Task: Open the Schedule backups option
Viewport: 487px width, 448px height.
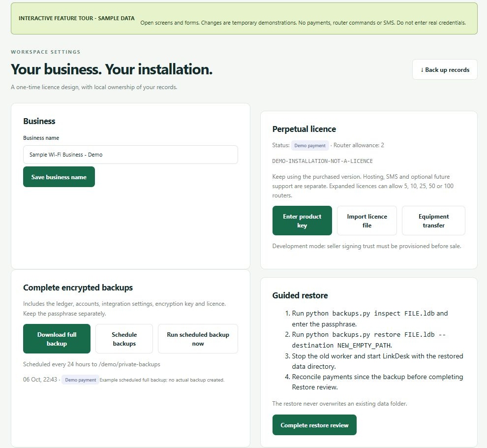Action: point(124,339)
